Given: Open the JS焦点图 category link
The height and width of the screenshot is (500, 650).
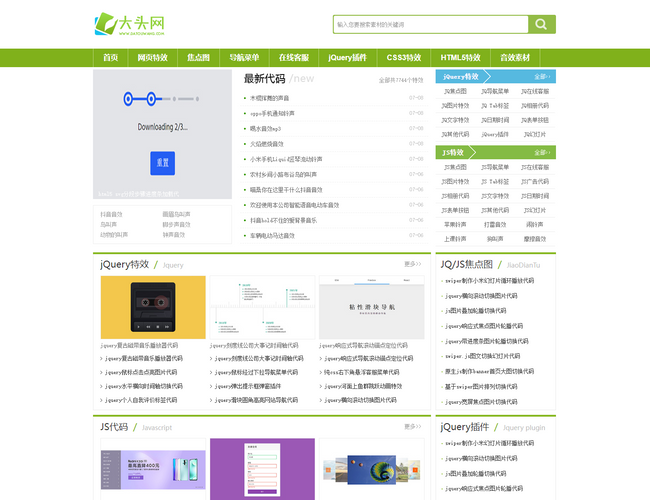Looking at the screenshot, I should 455,167.
